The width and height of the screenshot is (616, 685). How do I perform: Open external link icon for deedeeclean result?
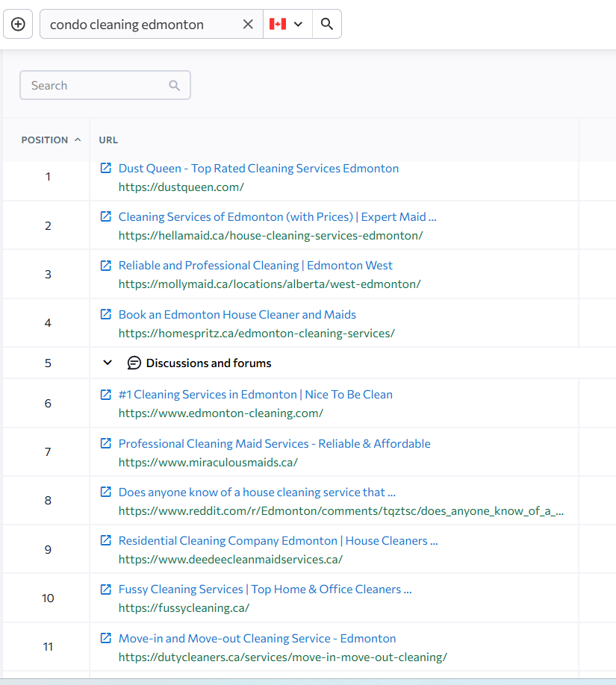106,540
